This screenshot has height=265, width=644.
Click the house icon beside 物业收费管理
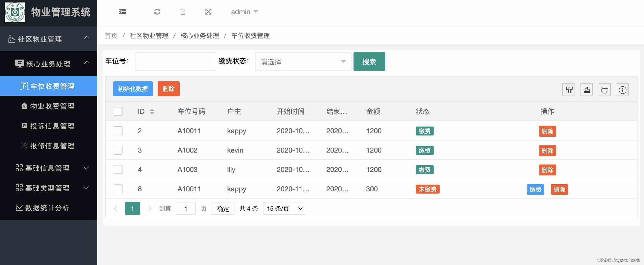(24, 105)
